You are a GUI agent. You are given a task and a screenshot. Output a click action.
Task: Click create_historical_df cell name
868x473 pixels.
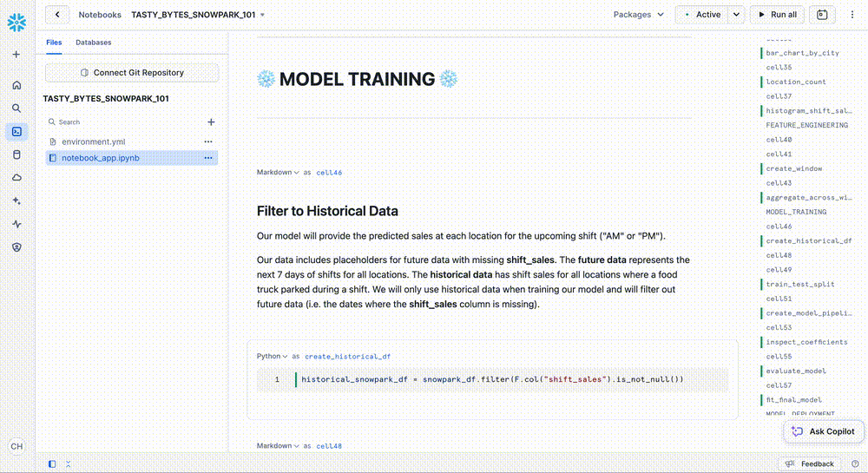click(x=348, y=357)
